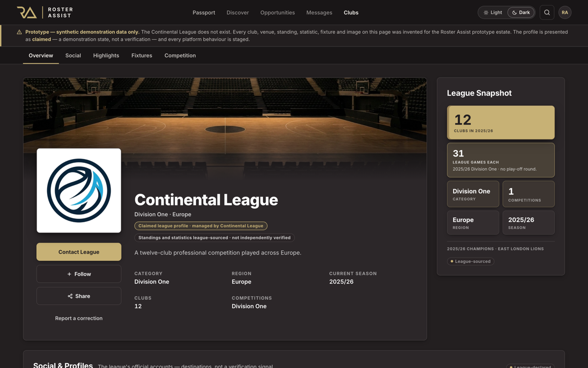Click the Europe region tile
This screenshot has width=588, height=368.
473,222
